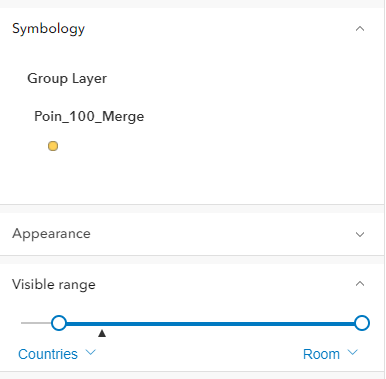The height and width of the screenshot is (379, 386).
Task: Click the gray portion of the range track
Action: [x=36, y=323]
